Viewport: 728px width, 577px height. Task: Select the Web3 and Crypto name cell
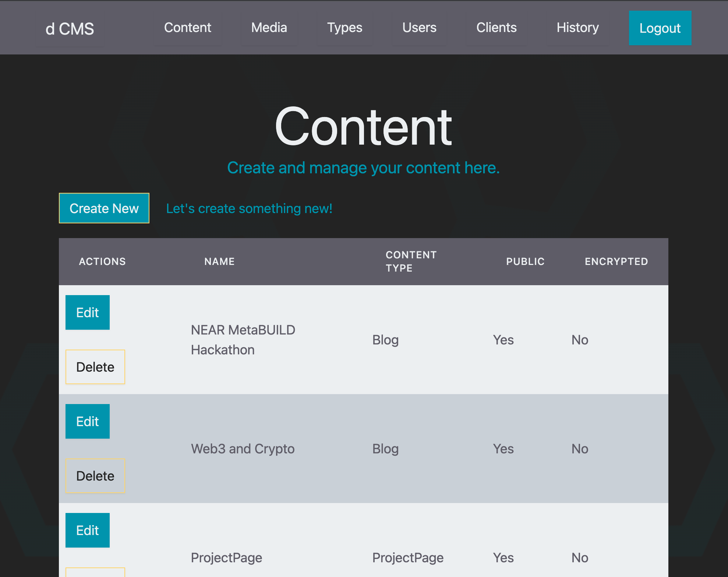[x=243, y=449]
